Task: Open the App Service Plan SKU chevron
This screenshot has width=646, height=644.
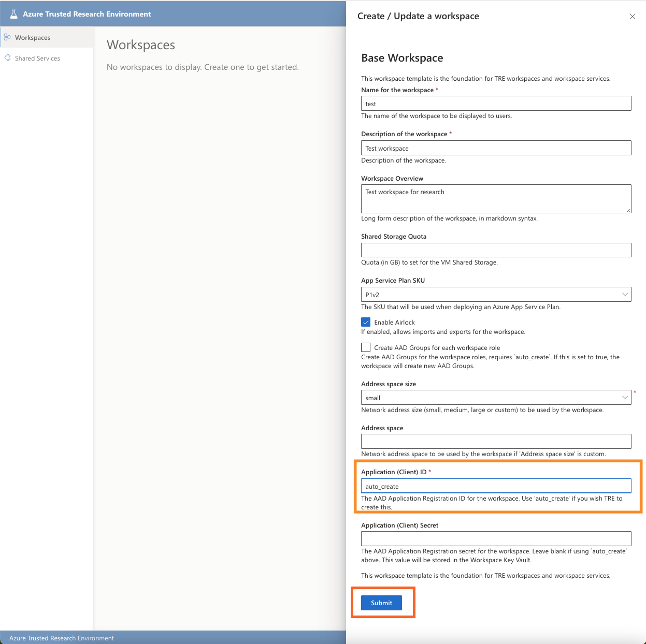Action: 625,294
